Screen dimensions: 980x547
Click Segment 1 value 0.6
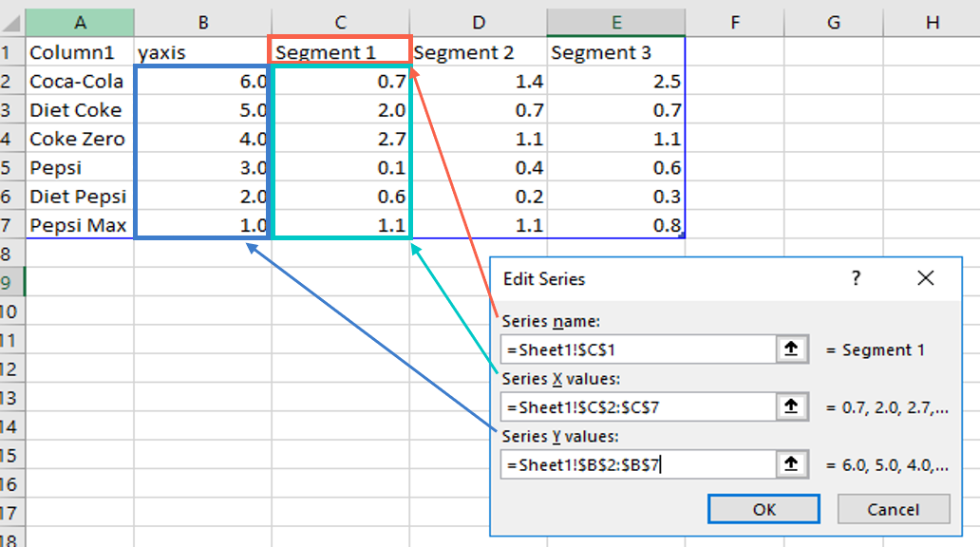click(341, 197)
